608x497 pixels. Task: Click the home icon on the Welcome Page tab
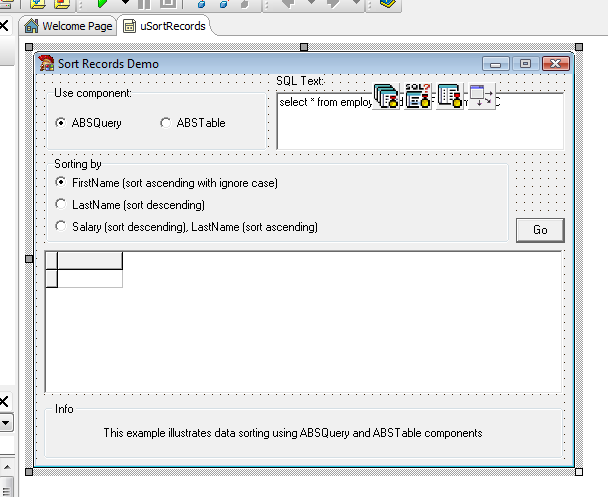pos(31,26)
